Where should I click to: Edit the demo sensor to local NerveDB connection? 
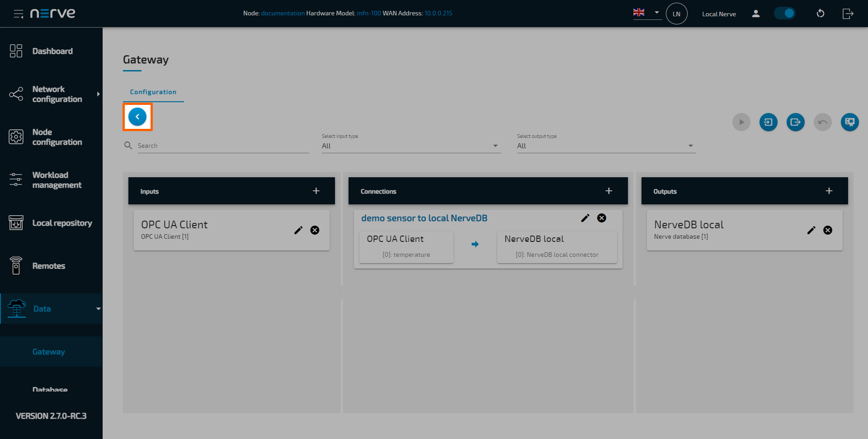[585, 218]
